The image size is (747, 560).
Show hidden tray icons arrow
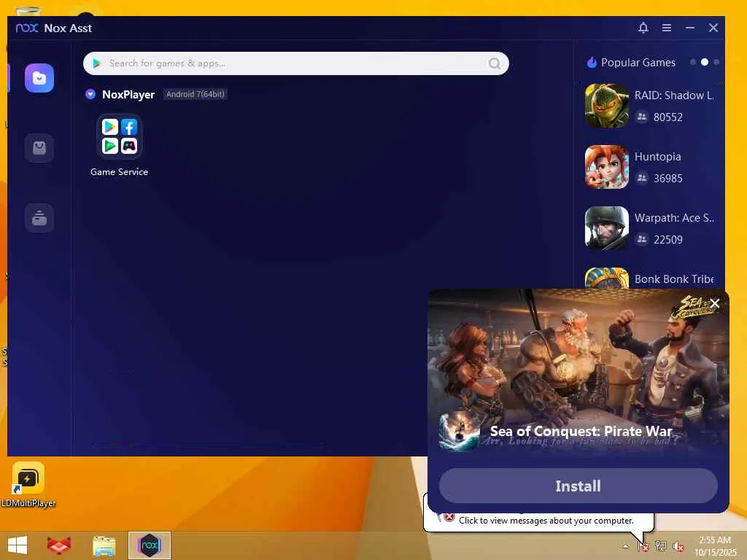pos(625,546)
